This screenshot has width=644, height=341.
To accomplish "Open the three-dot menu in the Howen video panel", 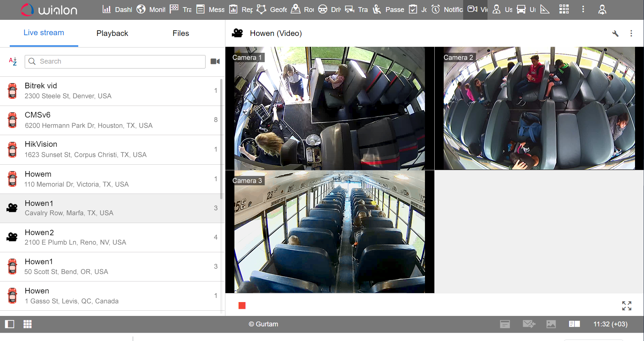I will point(631,33).
